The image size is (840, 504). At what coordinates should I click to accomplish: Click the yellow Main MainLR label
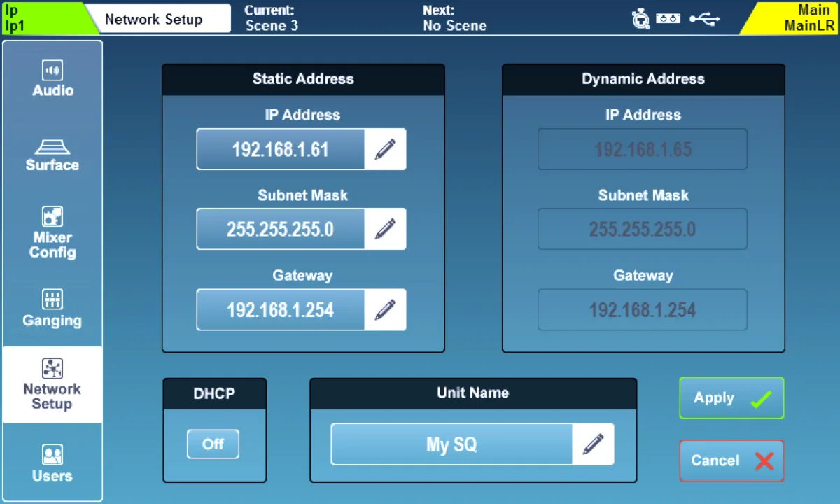point(792,18)
